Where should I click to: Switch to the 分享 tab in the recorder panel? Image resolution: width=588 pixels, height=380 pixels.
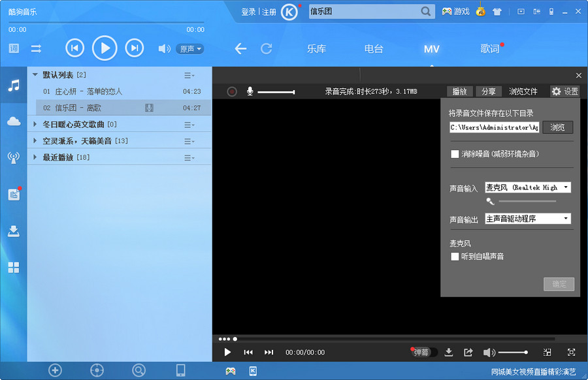tap(489, 91)
